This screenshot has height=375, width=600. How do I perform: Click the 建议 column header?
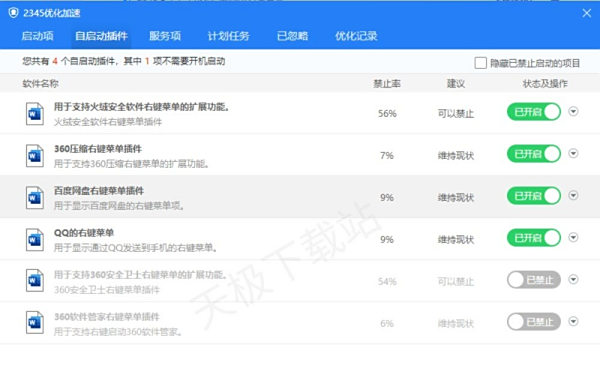[456, 83]
